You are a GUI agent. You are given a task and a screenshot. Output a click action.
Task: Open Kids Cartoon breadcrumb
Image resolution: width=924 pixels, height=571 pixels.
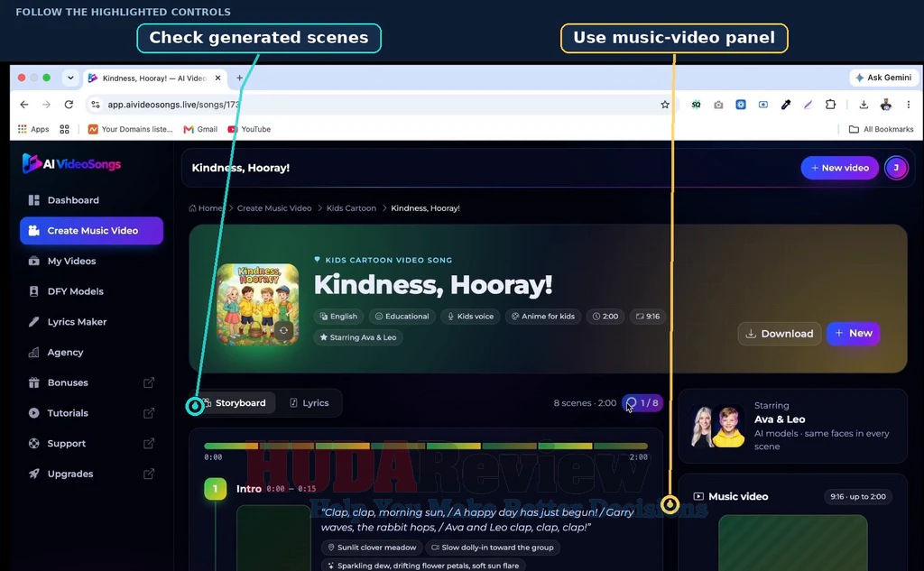(351, 208)
